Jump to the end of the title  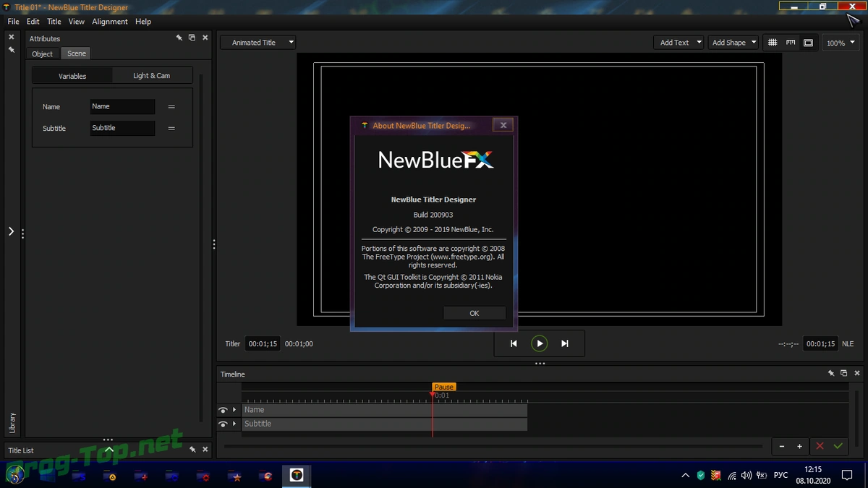pos(565,343)
